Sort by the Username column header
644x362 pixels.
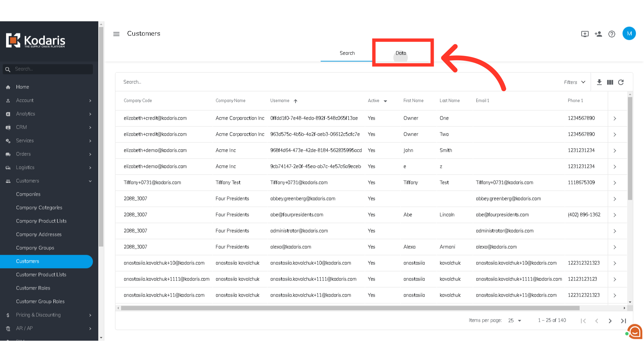point(280,101)
